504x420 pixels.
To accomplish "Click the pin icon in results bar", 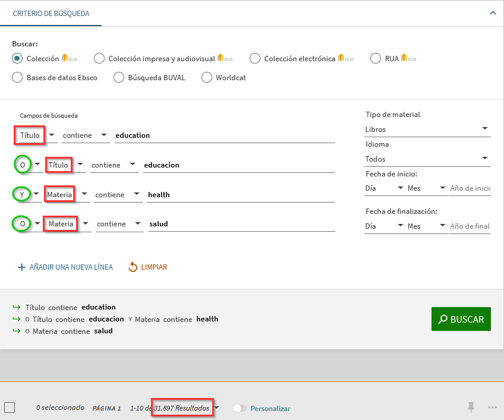I will [471, 407].
